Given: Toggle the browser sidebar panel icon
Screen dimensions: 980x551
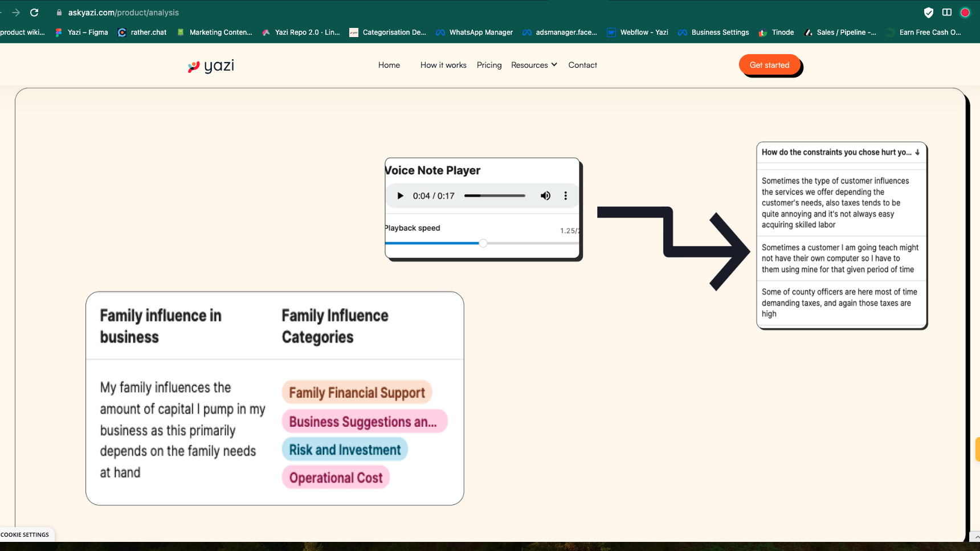Looking at the screenshot, I should pos(947,13).
